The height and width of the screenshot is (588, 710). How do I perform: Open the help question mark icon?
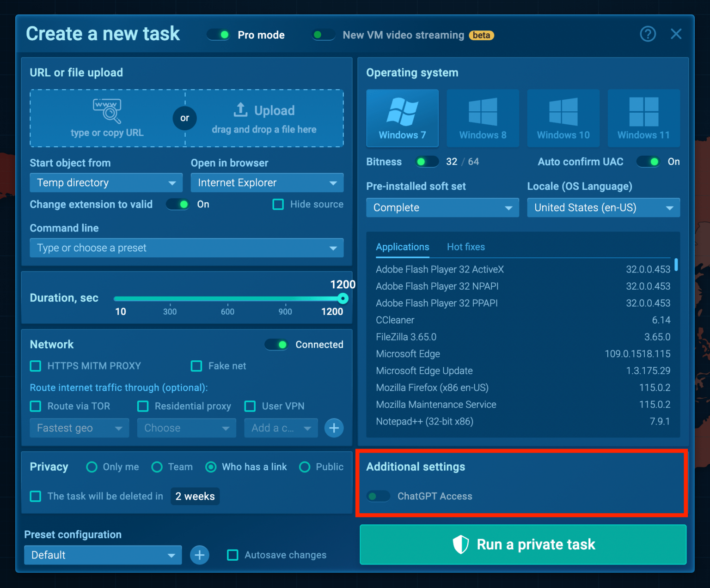[648, 34]
